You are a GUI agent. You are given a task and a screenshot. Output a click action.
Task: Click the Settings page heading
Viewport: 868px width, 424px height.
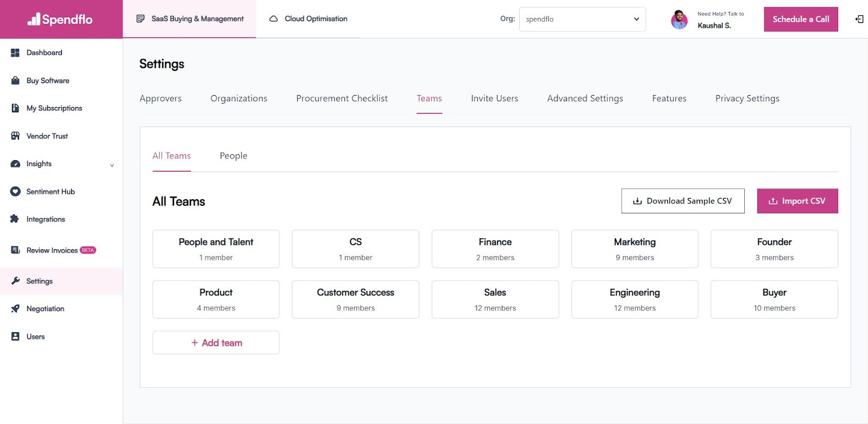[162, 64]
